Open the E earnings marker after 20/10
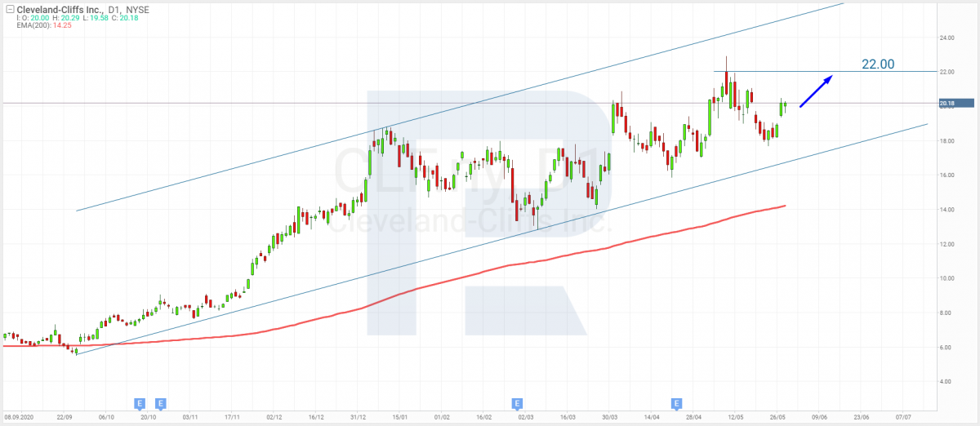The image size is (980, 426). pos(161,403)
